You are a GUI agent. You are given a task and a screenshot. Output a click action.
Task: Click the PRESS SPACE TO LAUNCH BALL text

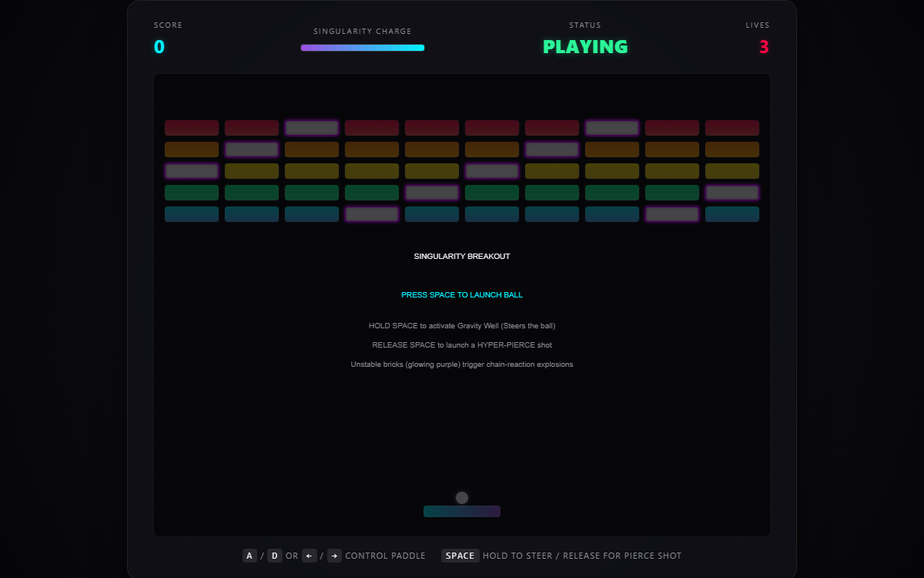(462, 295)
